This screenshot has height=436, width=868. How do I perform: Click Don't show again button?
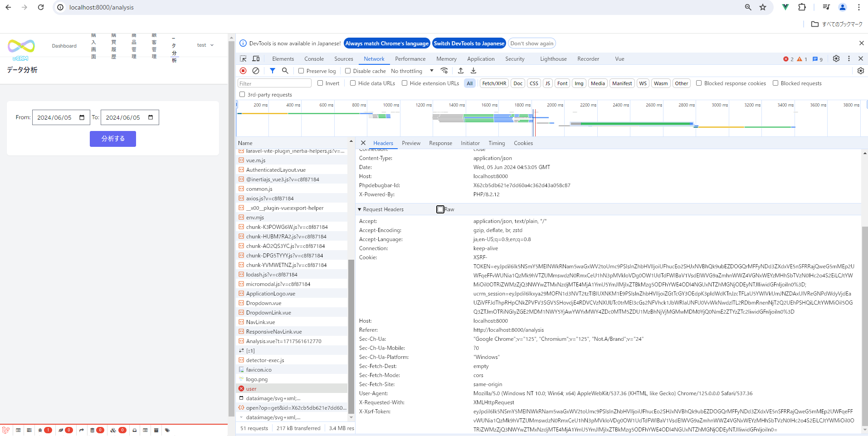(532, 44)
